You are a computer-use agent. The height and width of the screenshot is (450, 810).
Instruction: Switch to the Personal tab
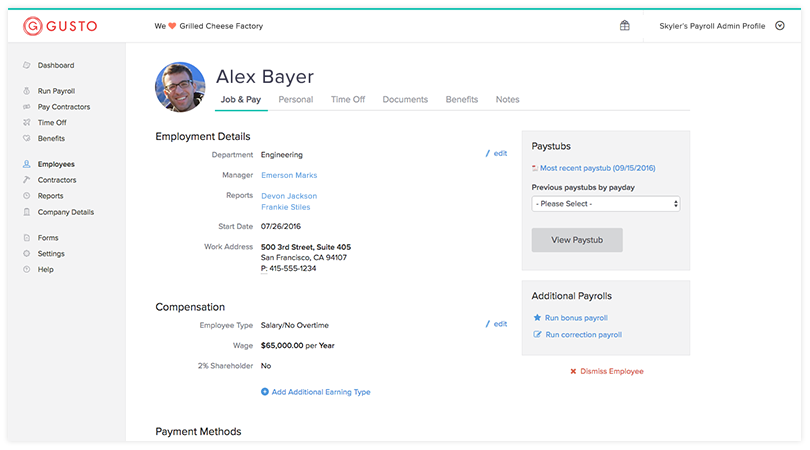(x=295, y=100)
